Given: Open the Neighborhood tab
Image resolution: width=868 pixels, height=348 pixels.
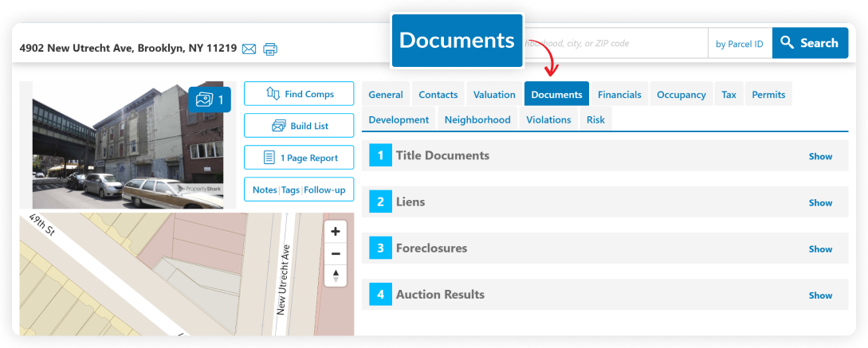Looking at the screenshot, I should pyautogui.click(x=477, y=119).
